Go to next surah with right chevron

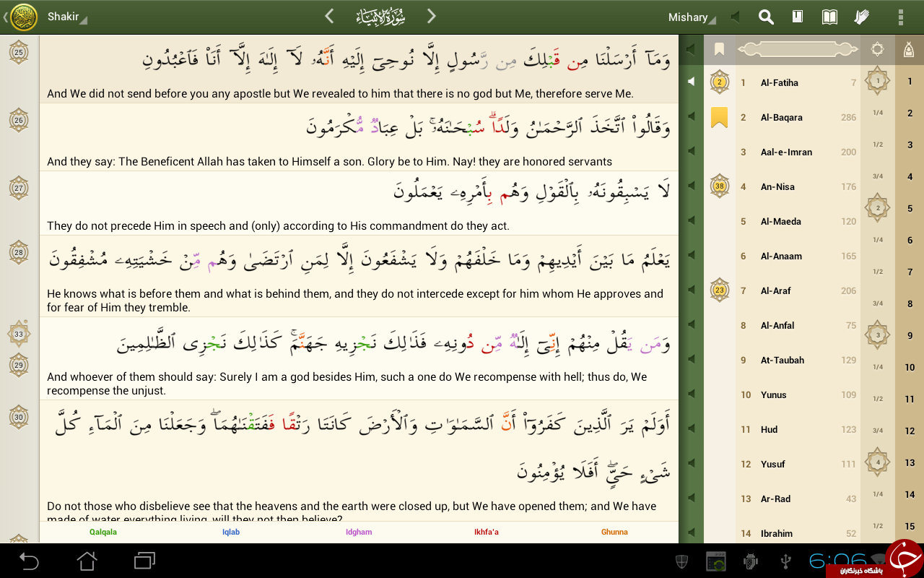click(x=431, y=16)
